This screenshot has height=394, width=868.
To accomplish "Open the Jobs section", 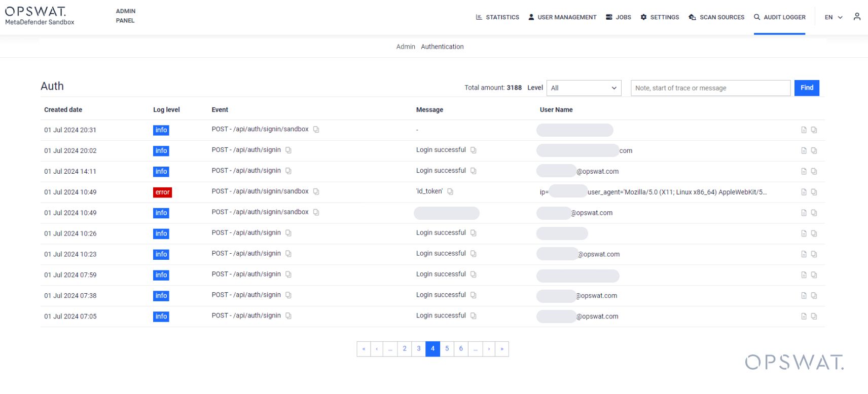I will coord(619,17).
